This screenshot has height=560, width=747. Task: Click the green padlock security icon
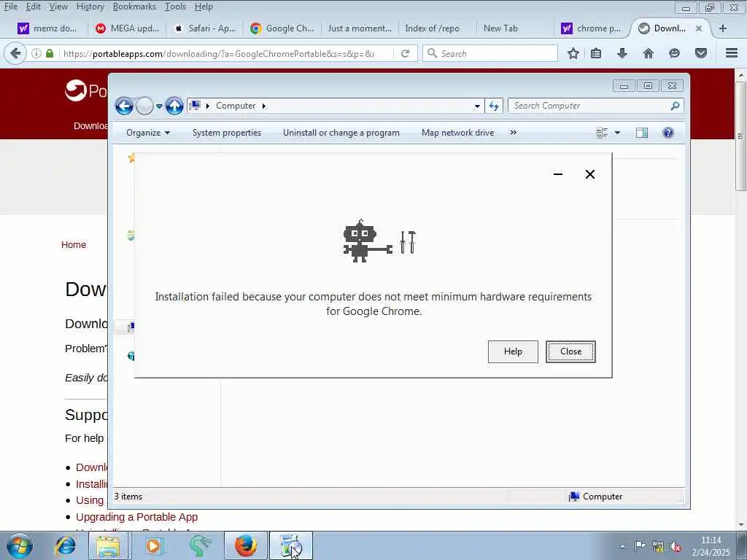(x=50, y=53)
